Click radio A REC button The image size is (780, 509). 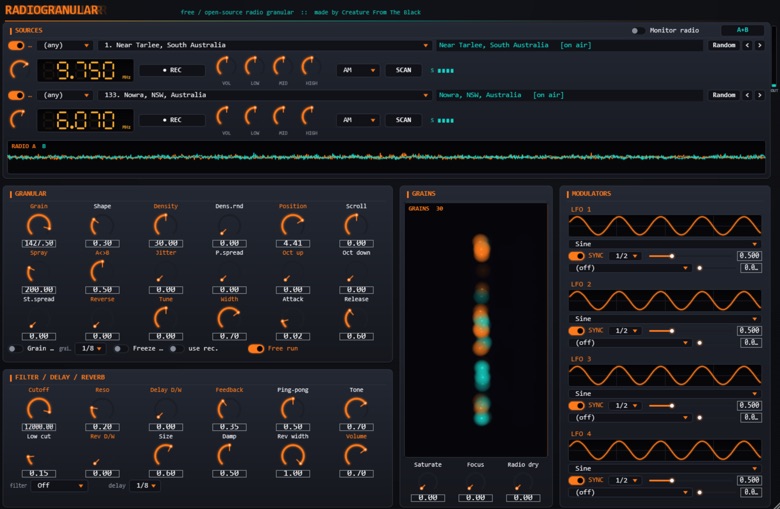tap(172, 70)
